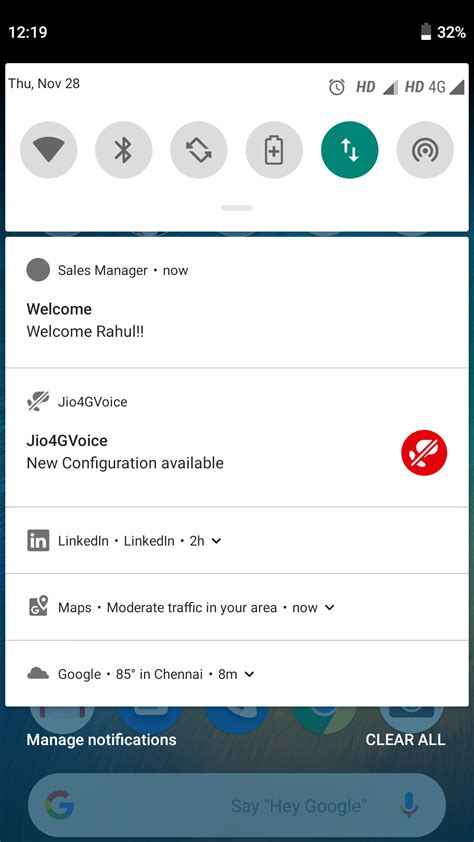
Task: Turn off mobile data toggle
Action: point(349,150)
